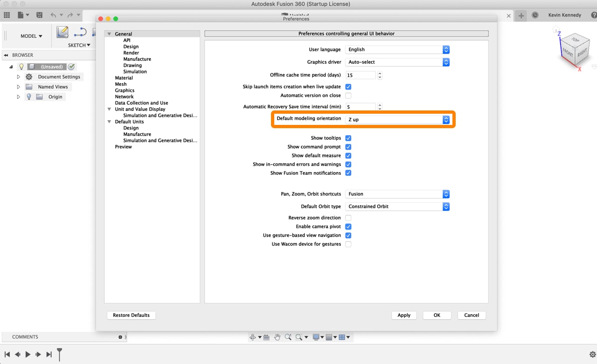Click the Orbit navigation icon
Viewport: 597px width, 364px height.
click(253, 337)
